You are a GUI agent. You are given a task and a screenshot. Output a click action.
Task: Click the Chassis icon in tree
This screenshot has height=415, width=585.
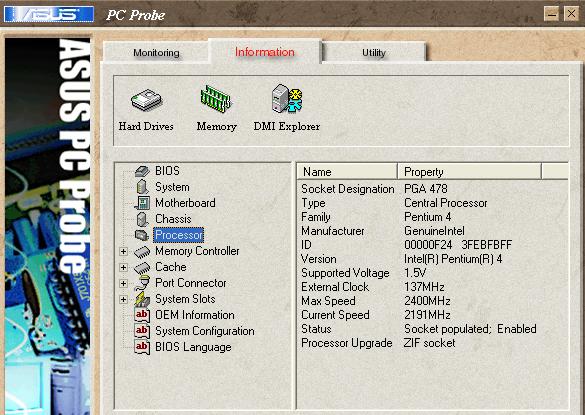pyautogui.click(x=142, y=219)
